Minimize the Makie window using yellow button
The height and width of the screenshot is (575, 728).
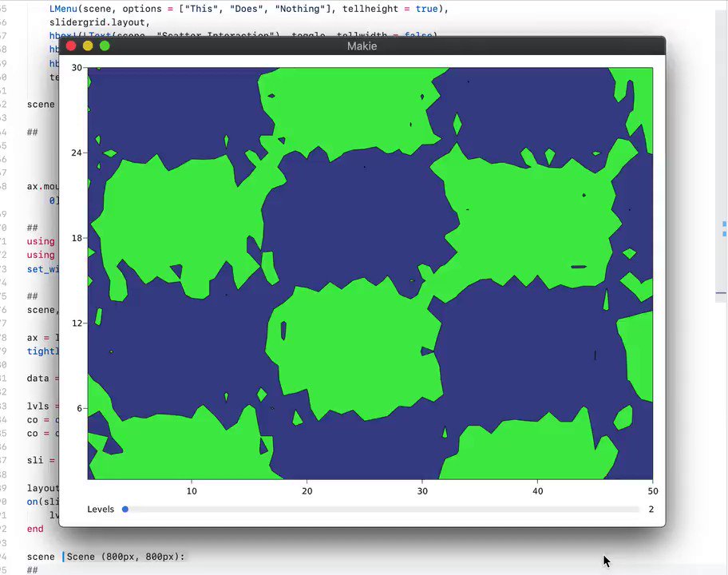coord(88,46)
